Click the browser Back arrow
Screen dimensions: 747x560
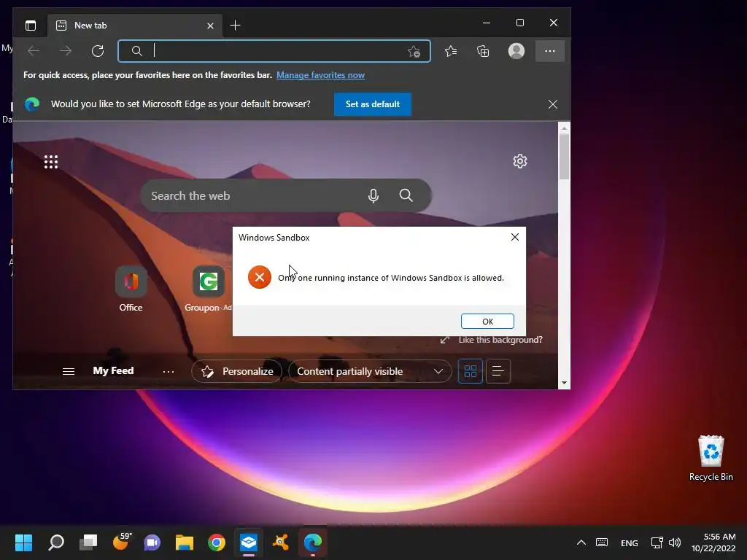coord(34,51)
